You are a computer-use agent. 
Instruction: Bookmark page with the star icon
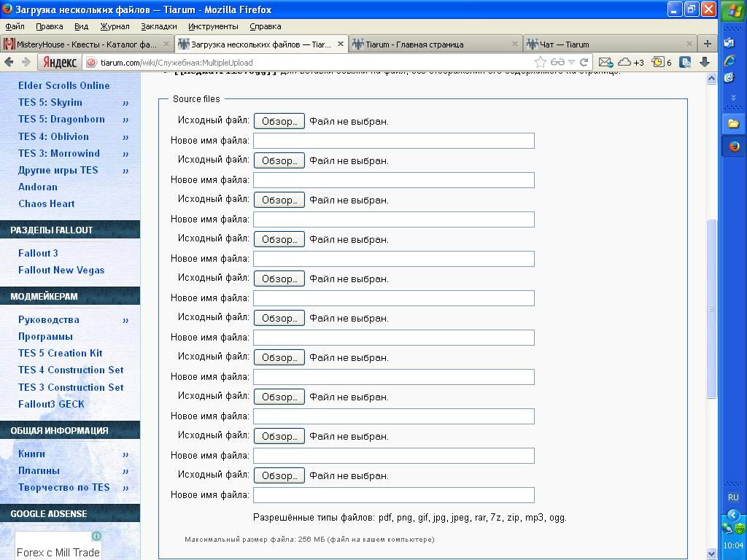pyautogui.click(x=541, y=62)
